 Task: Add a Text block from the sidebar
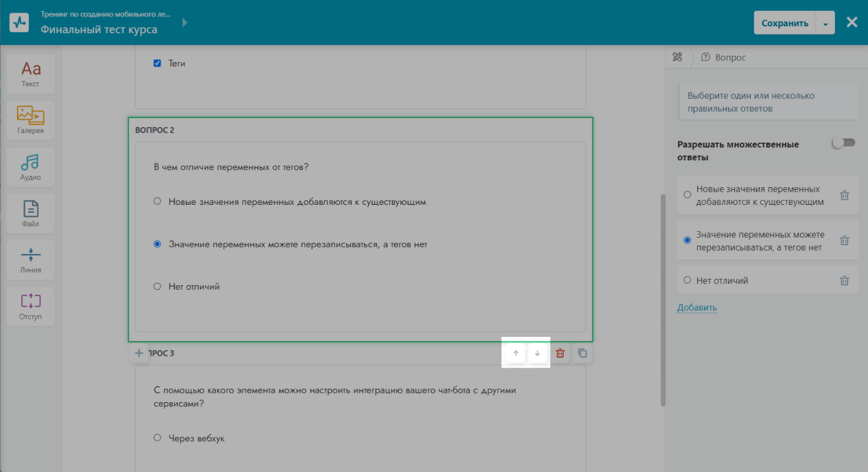click(30, 74)
